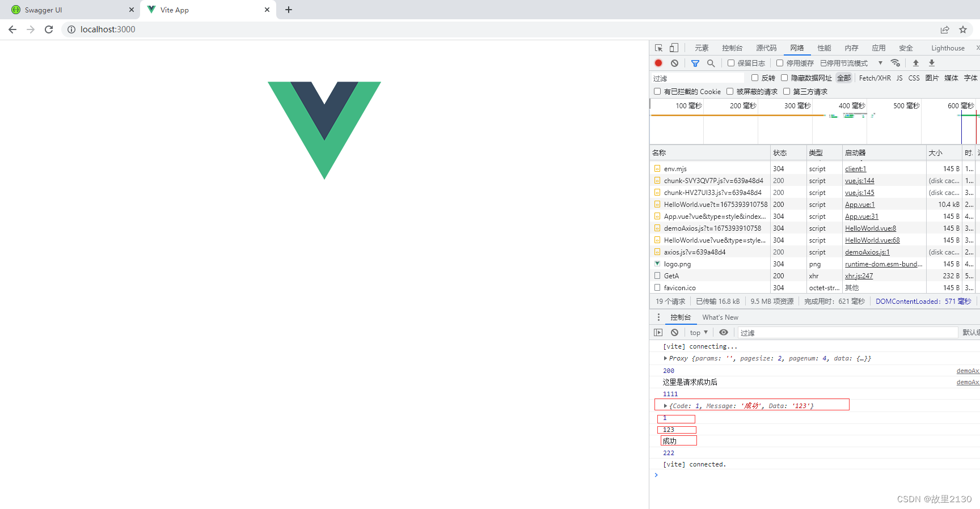Check 被屏蔽的请求 checkbox
The image size is (980, 509).
730,91
